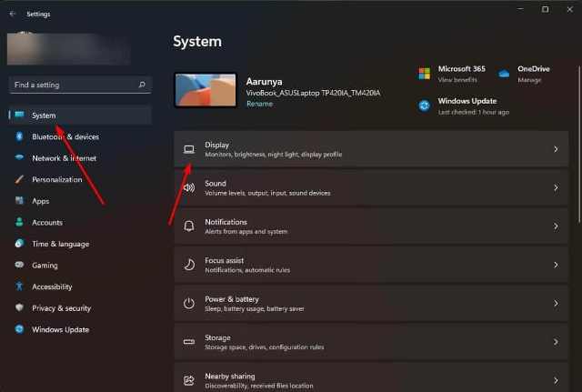Click the OneDrive cloud icon
582x392 pixels.
click(504, 74)
